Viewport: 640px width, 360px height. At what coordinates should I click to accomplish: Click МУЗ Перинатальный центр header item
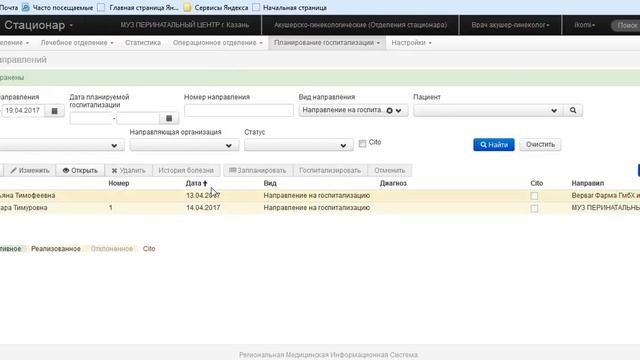[x=184, y=25]
